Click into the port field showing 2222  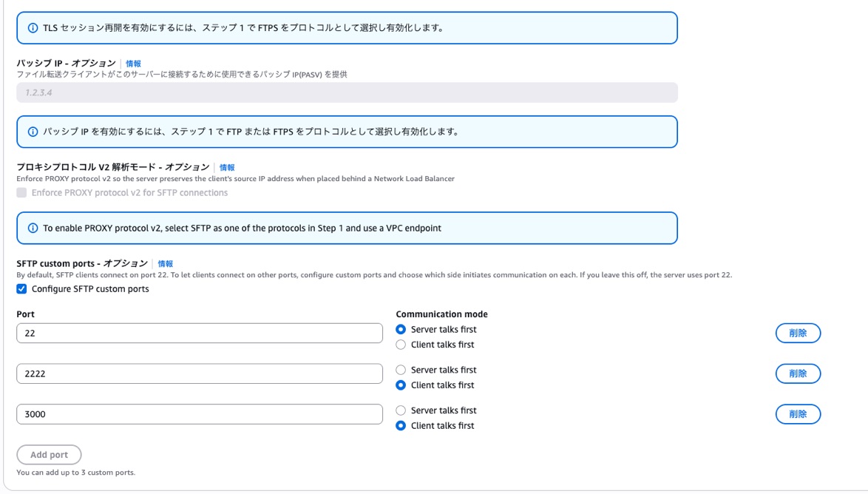[200, 373]
